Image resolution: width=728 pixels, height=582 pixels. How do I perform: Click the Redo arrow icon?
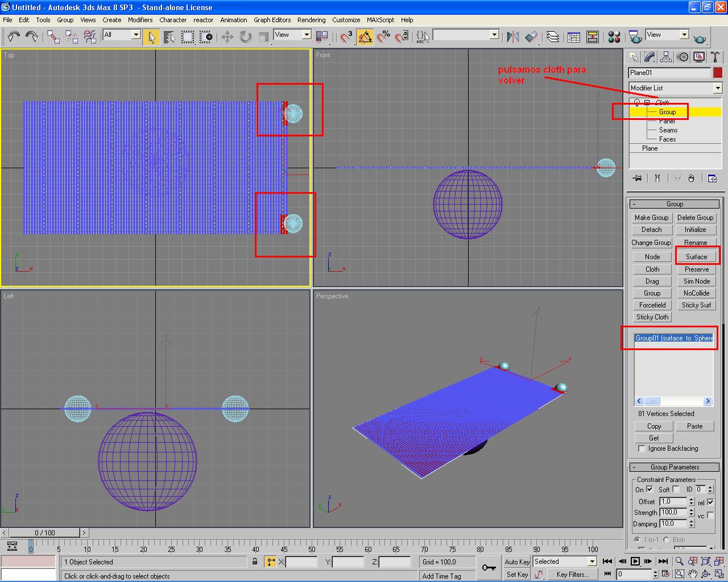32,37
